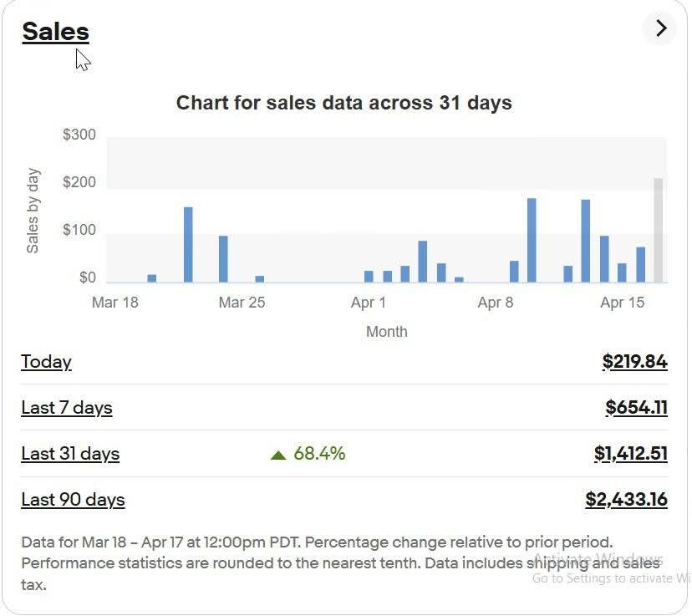Open the $654.11 sales amount
692x616 pixels.
(636, 407)
